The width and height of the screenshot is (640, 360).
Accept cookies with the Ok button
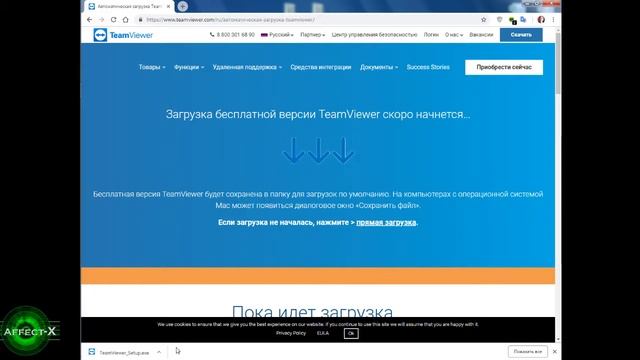[x=351, y=333]
